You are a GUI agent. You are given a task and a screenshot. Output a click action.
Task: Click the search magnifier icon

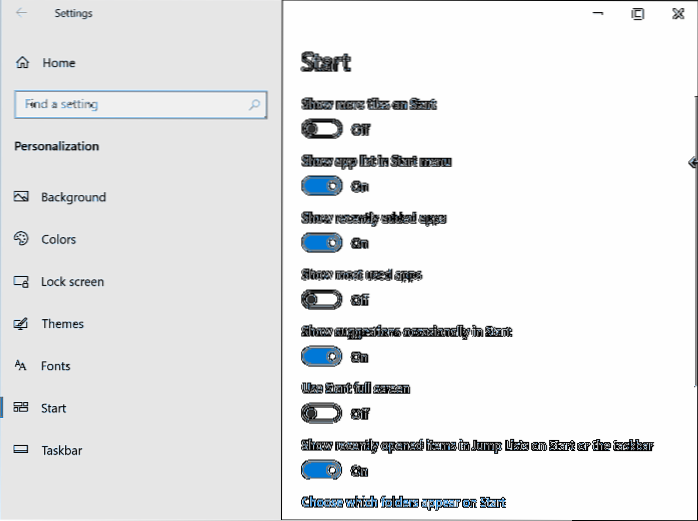(x=256, y=104)
